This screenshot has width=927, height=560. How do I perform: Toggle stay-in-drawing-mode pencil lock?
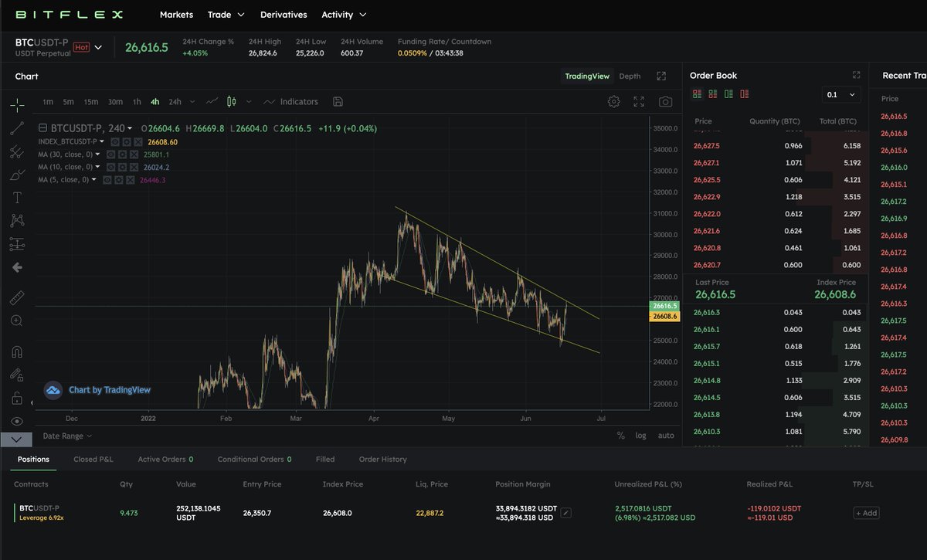coord(17,375)
